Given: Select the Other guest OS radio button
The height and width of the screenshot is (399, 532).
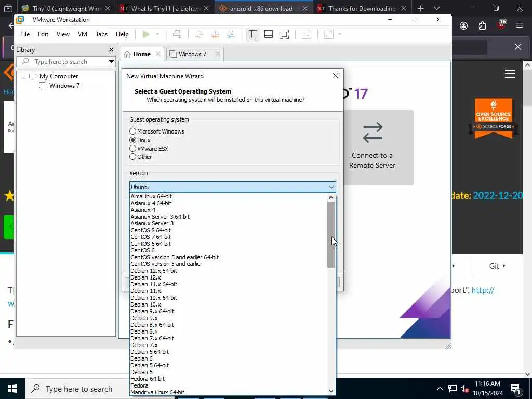Looking at the screenshot, I should (x=132, y=157).
